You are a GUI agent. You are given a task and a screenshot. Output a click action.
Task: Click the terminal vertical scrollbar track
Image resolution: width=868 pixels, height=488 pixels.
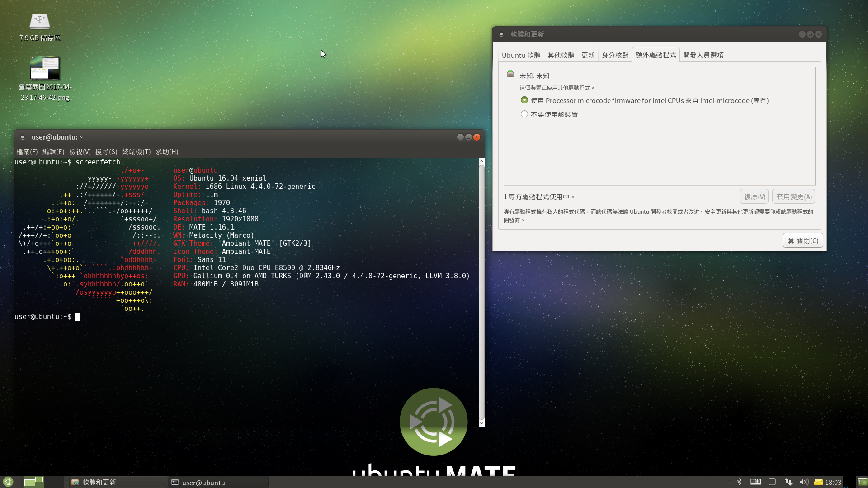(x=481, y=292)
